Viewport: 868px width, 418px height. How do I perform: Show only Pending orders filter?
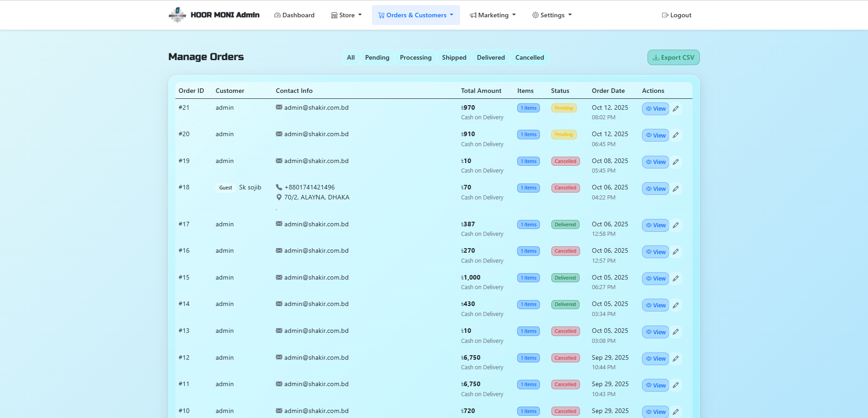coord(377,57)
